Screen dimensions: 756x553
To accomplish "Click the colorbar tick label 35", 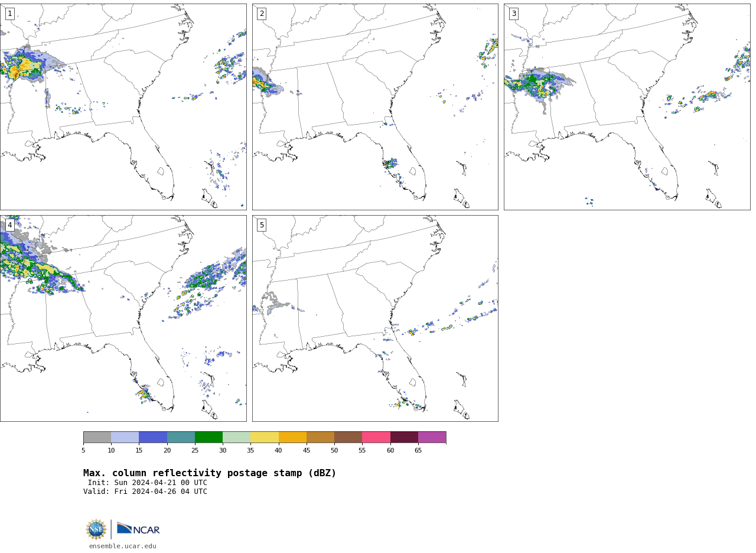I will point(250,451).
